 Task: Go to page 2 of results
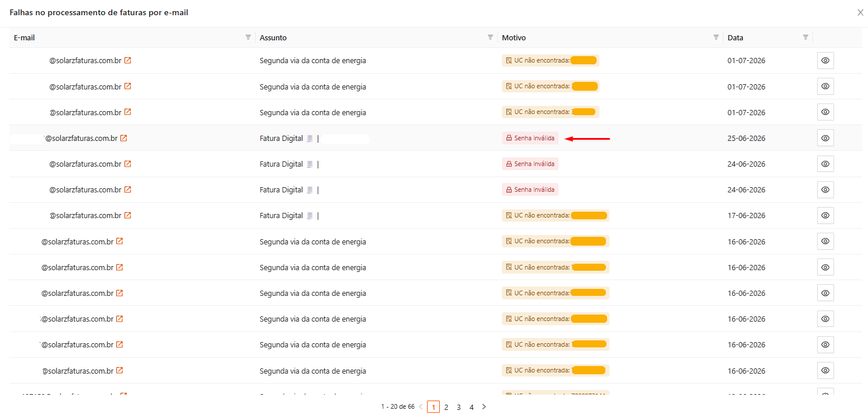446,407
